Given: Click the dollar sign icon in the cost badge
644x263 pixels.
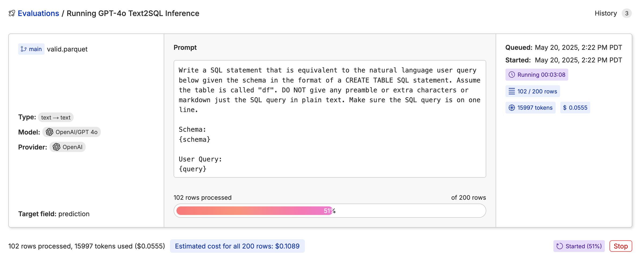Looking at the screenshot, I should point(565,108).
